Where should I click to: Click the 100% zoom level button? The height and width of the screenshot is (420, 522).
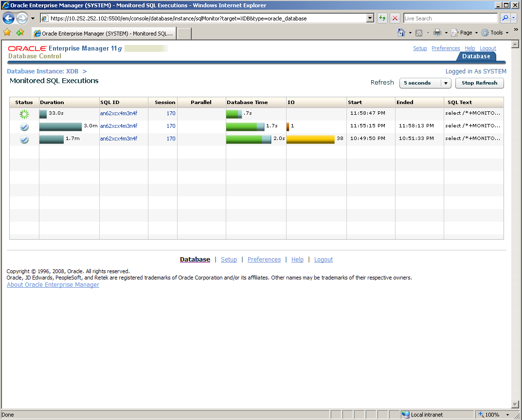point(489,415)
